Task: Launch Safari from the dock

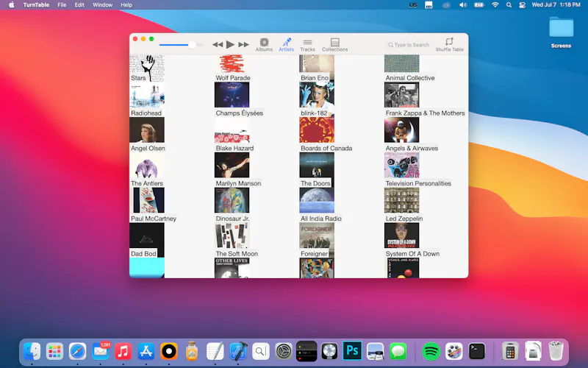Action: click(78, 352)
